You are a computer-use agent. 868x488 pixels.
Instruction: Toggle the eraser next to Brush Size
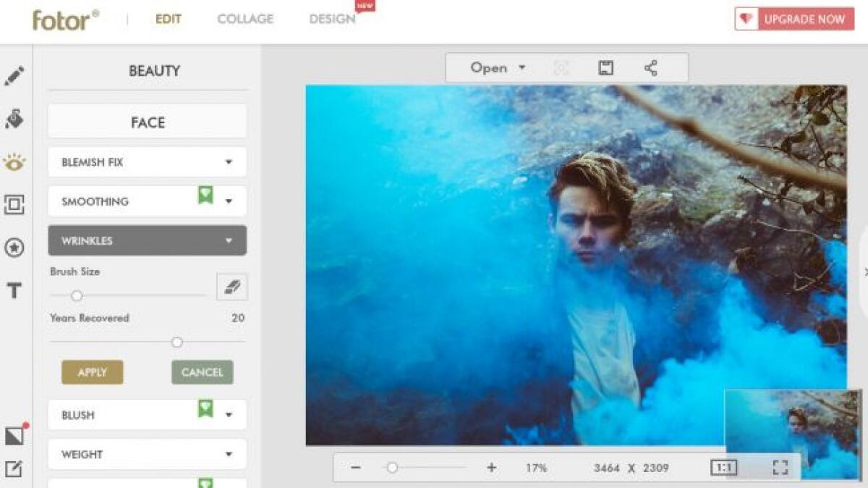click(233, 287)
